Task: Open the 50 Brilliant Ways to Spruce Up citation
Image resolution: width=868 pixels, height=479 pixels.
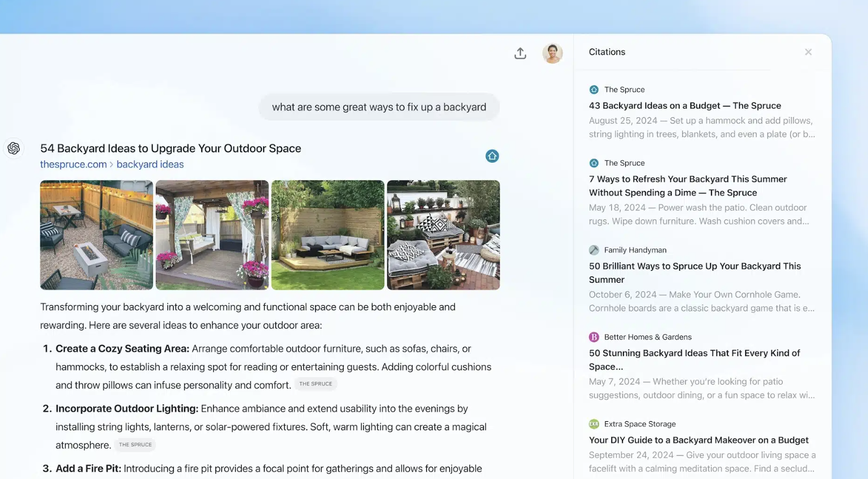Action: tap(695, 273)
